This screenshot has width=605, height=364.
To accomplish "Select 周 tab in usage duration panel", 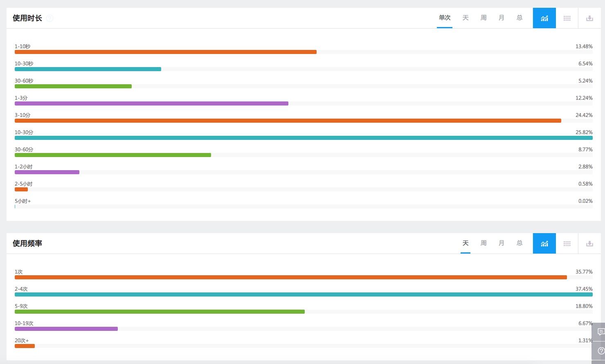I will click(x=484, y=18).
